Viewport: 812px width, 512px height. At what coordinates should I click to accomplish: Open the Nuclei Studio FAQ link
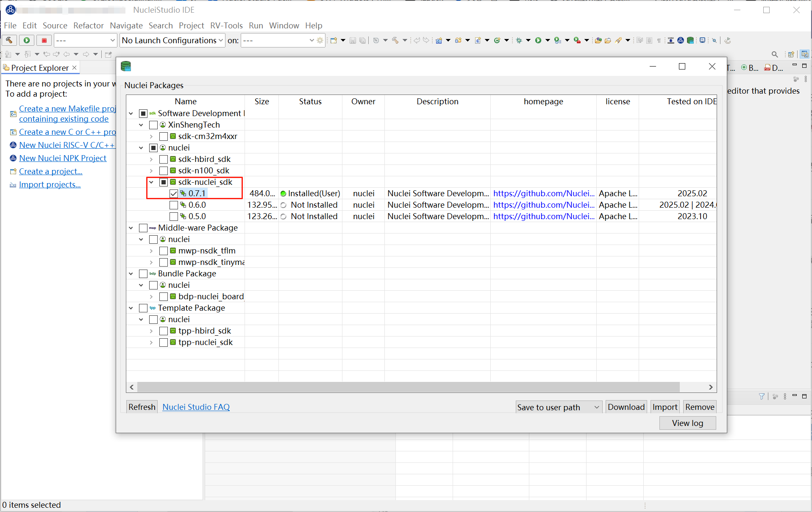(196, 407)
